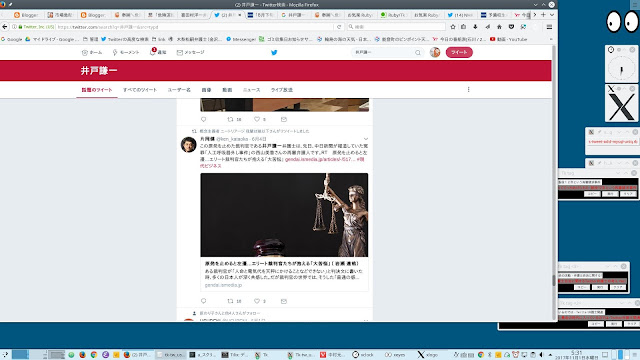Switch to ライブ放送 tab
The image size is (640, 360).
[x=282, y=90]
